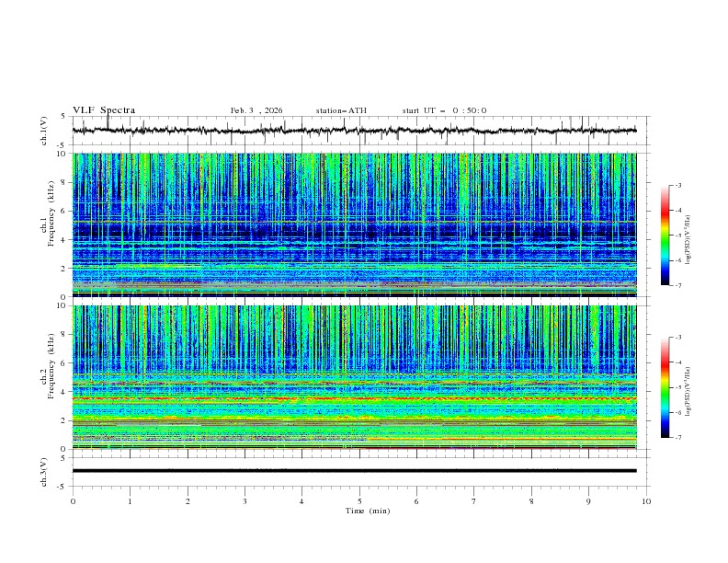
Task: Click the ch.1 voltage waveform trace
Action: pyautogui.click(x=354, y=131)
